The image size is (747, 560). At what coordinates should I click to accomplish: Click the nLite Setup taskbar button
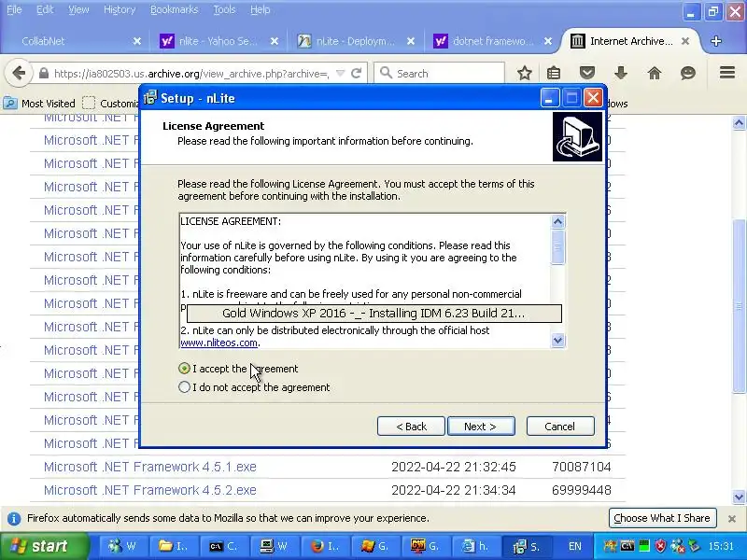click(528, 546)
